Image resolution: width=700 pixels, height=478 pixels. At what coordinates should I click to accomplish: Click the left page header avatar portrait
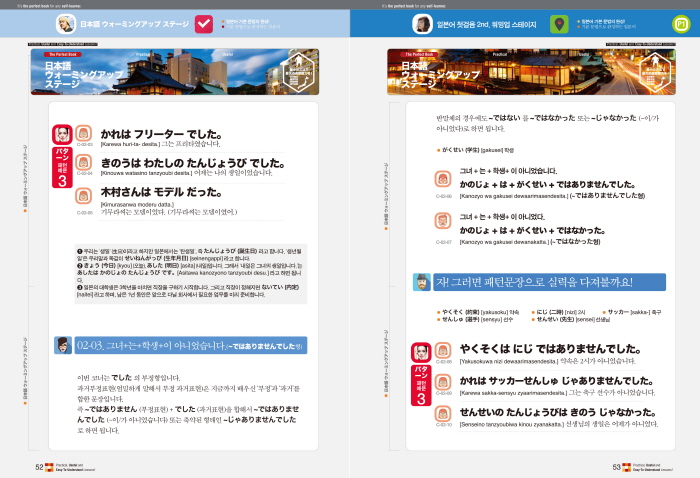pos(65,23)
